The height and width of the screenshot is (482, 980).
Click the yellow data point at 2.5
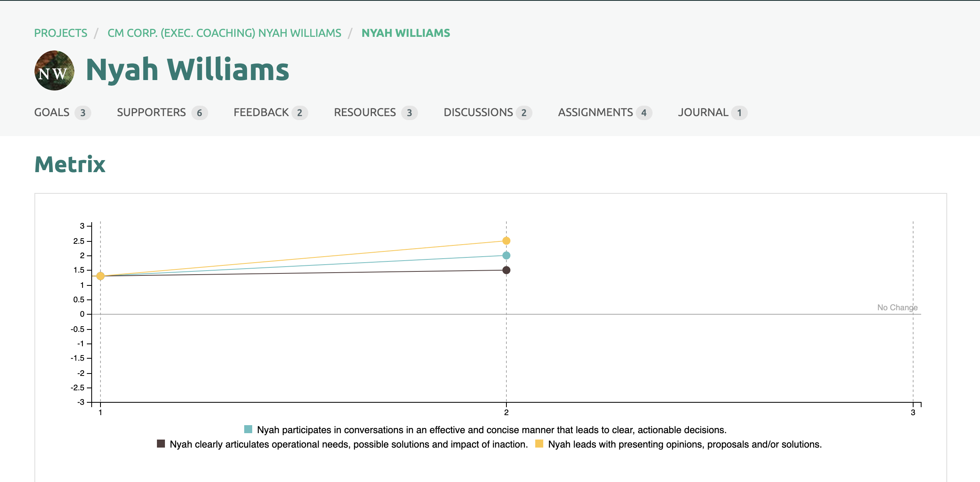point(506,241)
